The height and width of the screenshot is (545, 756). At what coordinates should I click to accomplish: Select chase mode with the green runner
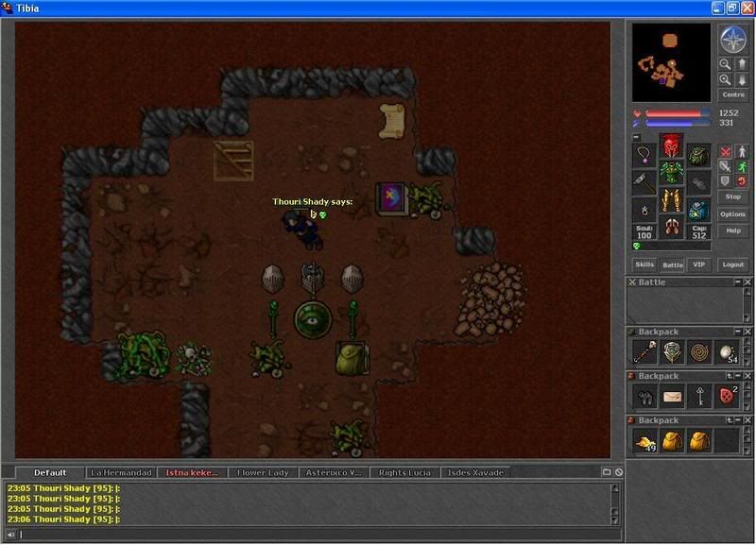(742, 167)
